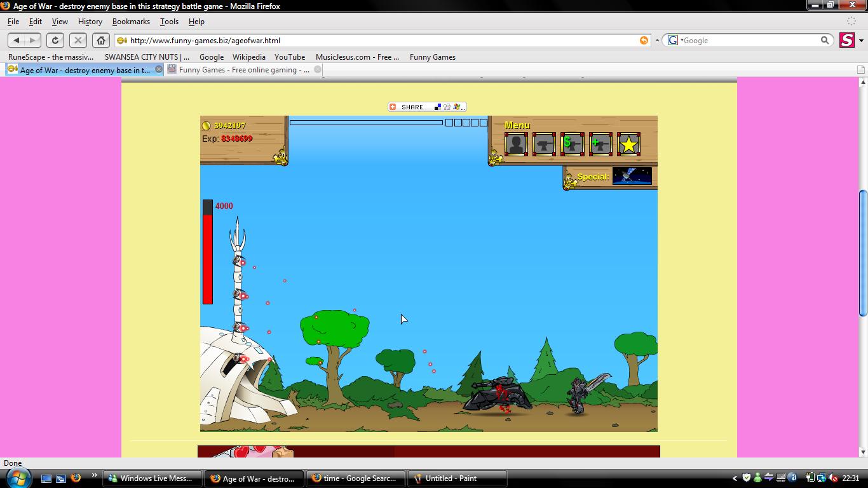Click the Exp points value

(236, 139)
